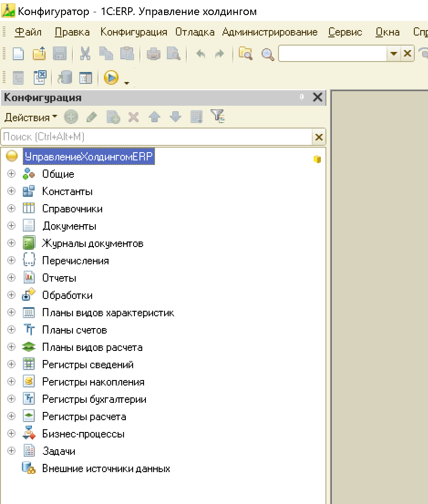Image resolution: width=428 pixels, height=504 pixels.
Task: Click inside the toolbar search text field
Action: pos(333,54)
